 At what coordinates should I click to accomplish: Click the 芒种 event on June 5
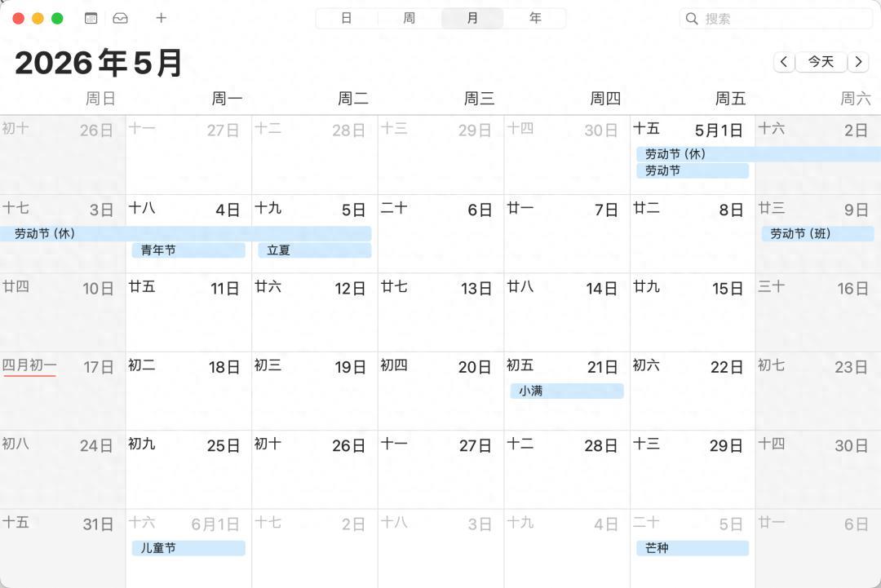pos(692,548)
